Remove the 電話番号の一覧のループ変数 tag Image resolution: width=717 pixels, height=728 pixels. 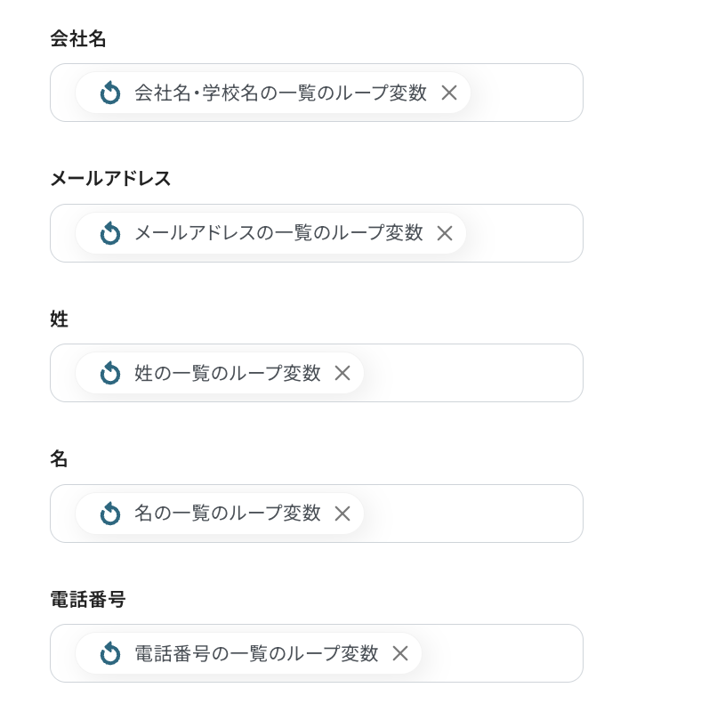coord(400,653)
